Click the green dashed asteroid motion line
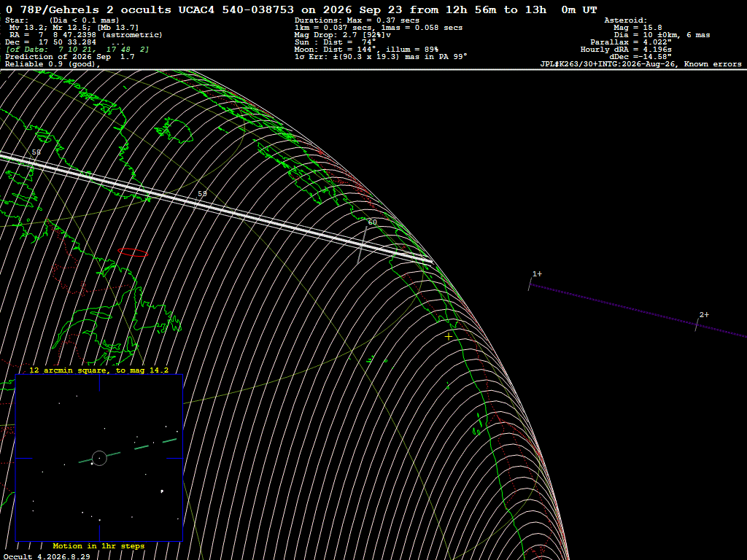The image size is (747, 560). 128,451
